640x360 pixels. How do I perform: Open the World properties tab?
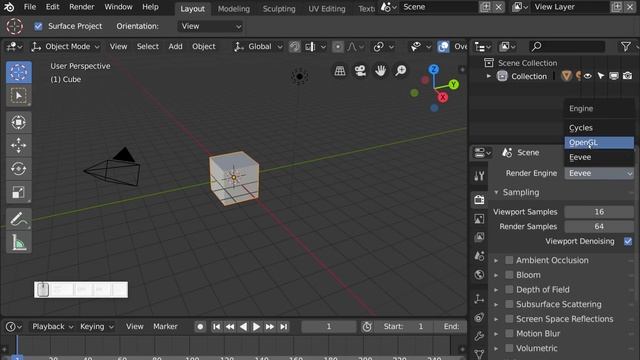(479, 275)
